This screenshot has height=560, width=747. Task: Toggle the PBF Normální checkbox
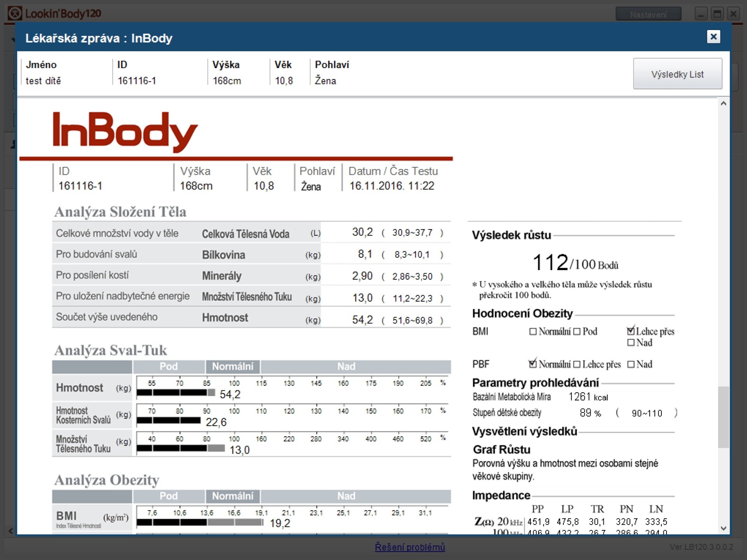coord(533,364)
